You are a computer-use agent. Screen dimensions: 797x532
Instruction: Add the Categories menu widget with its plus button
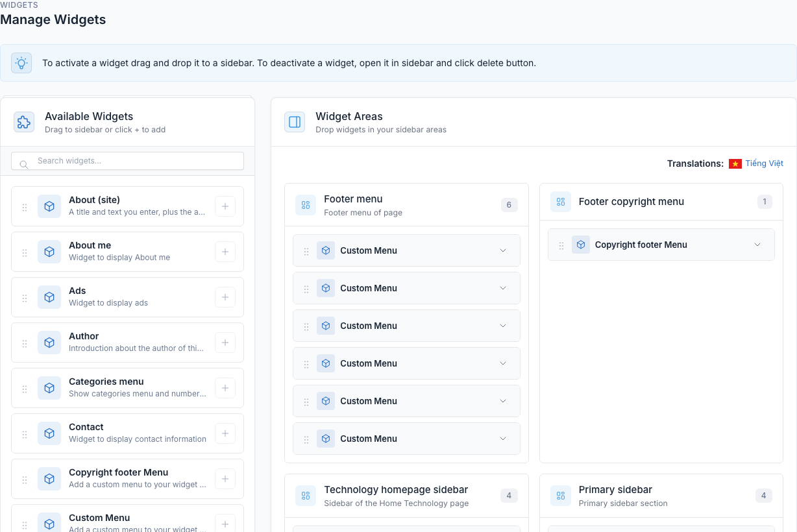tap(225, 388)
